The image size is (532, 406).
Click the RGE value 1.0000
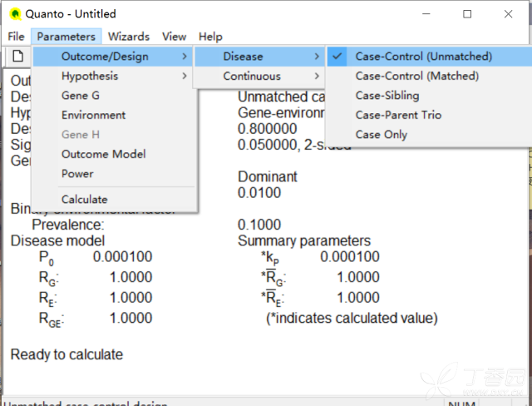click(x=131, y=318)
